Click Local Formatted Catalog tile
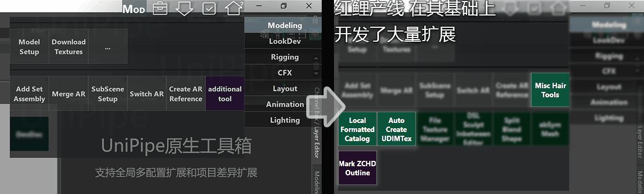 pyautogui.click(x=358, y=129)
